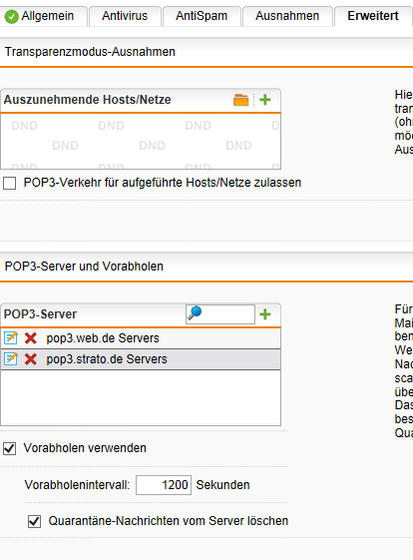Toggle Vorabholen verwenden checkbox
The height and width of the screenshot is (560, 413).
click(x=10, y=449)
